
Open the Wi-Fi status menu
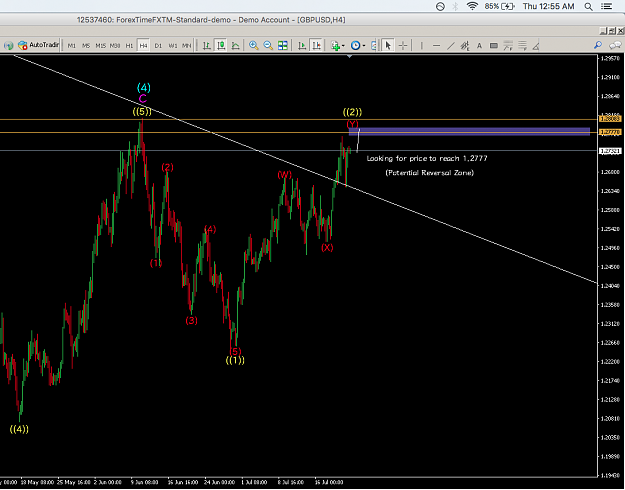[x=472, y=6]
